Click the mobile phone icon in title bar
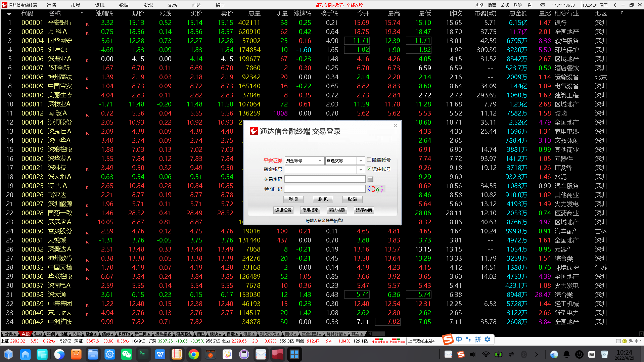The width and height of the screenshot is (644, 362). tap(530, 5)
